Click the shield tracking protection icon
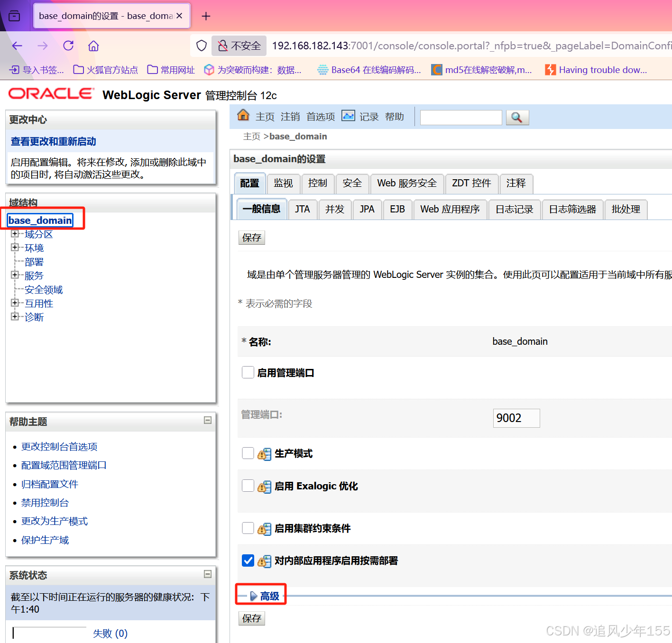 coord(202,46)
